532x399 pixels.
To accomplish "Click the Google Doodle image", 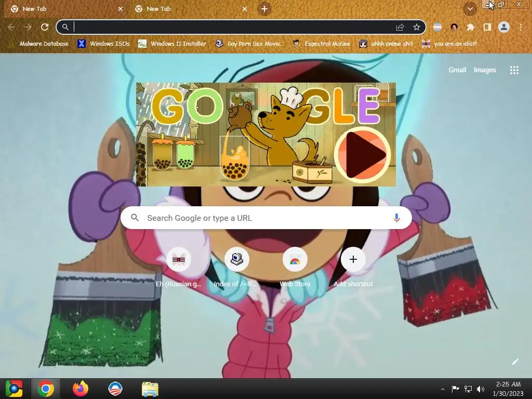I will click(265, 135).
